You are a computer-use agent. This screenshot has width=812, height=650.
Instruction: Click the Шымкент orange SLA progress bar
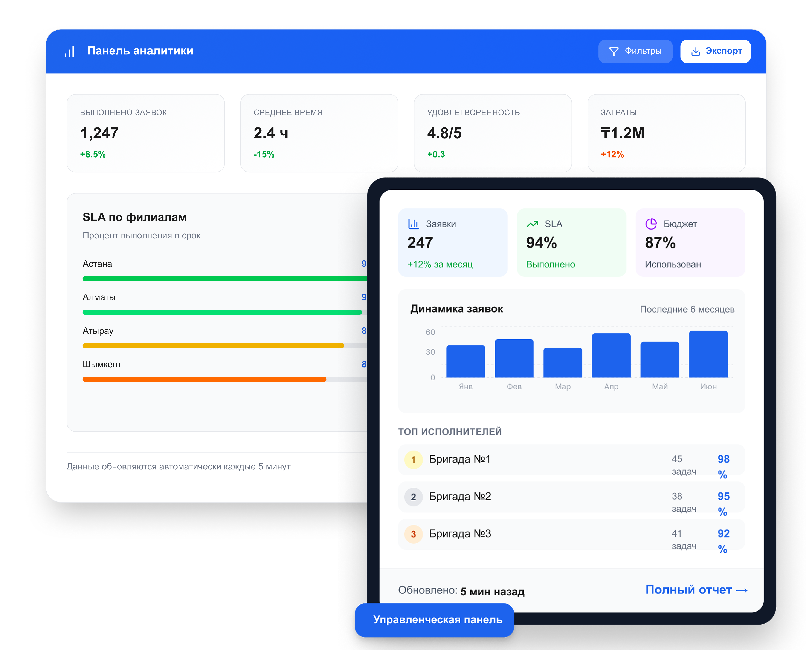(x=204, y=379)
